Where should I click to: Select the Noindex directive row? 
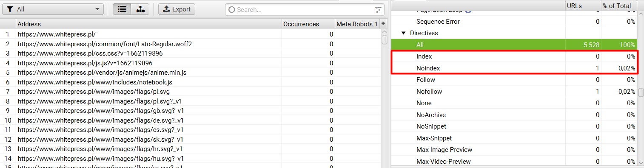(514, 68)
